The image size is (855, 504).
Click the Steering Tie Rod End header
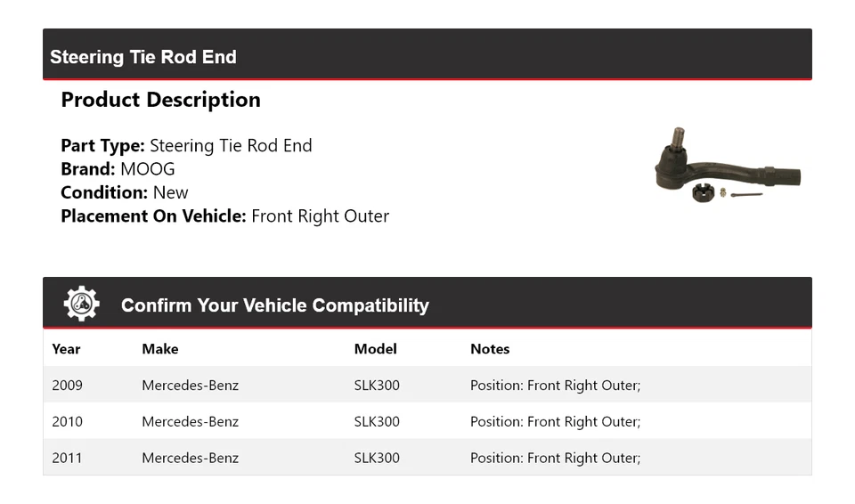point(143,57)
